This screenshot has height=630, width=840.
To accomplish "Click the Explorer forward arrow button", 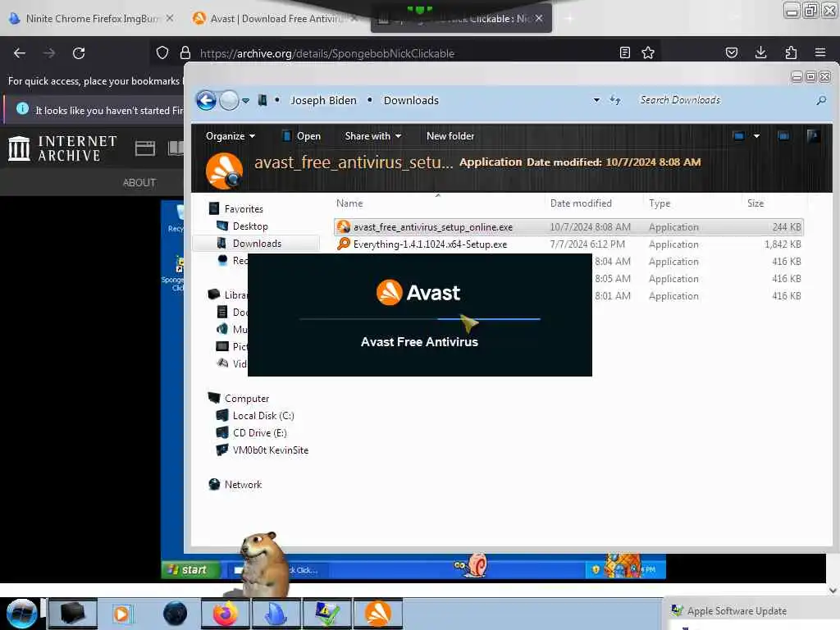I will (x=230, y=100).
